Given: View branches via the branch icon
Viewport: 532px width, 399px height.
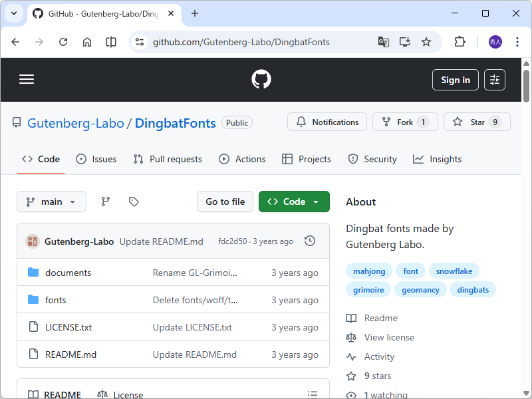Looking at the screenshot, I should coord(106,201).
